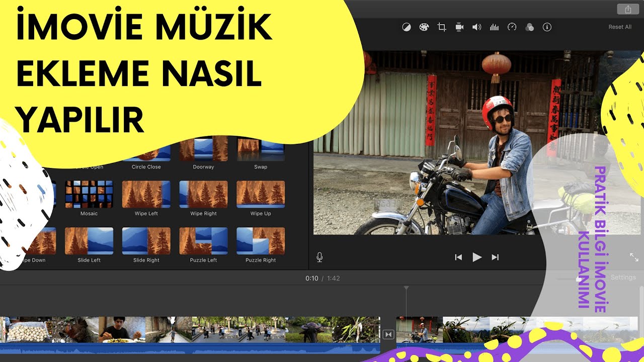This screenshot has width=644, height=362.
Task: Click the voiceover microphone icon
Action: coord(319,257)
